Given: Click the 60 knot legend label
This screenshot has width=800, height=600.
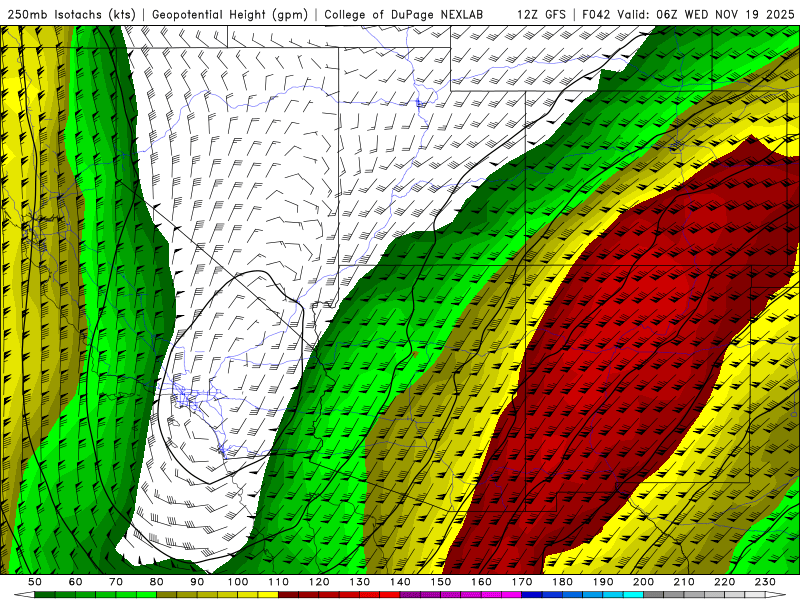Looking at the screenshot, I should [x=75, y=582].
